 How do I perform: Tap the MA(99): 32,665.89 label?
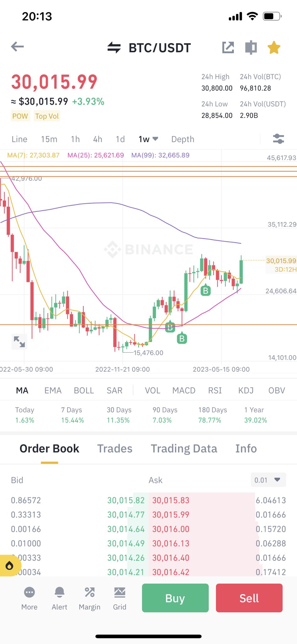(x=160, y=155)
